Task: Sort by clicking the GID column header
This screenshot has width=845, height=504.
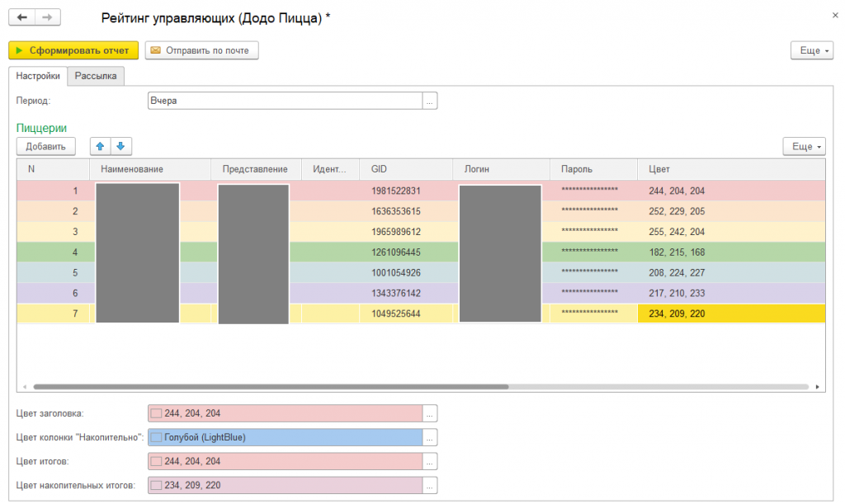Action: coord(406,169)
